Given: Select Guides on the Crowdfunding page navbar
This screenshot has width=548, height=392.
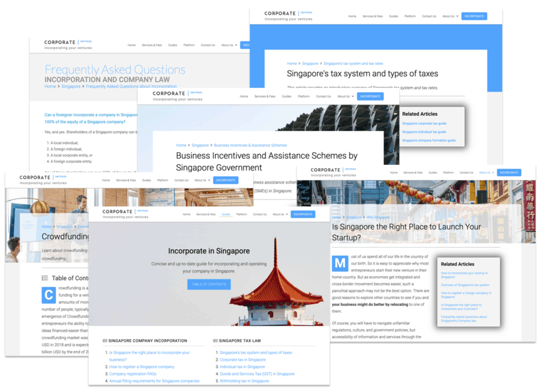Looking at the screenshot, I should click(147, 180).
